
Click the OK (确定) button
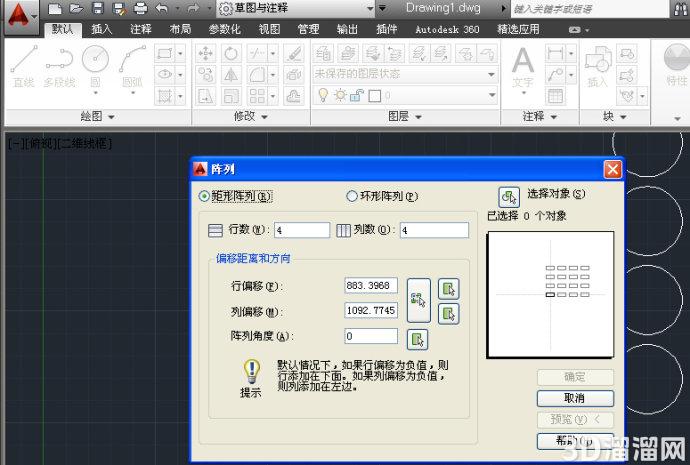point(575,377)
